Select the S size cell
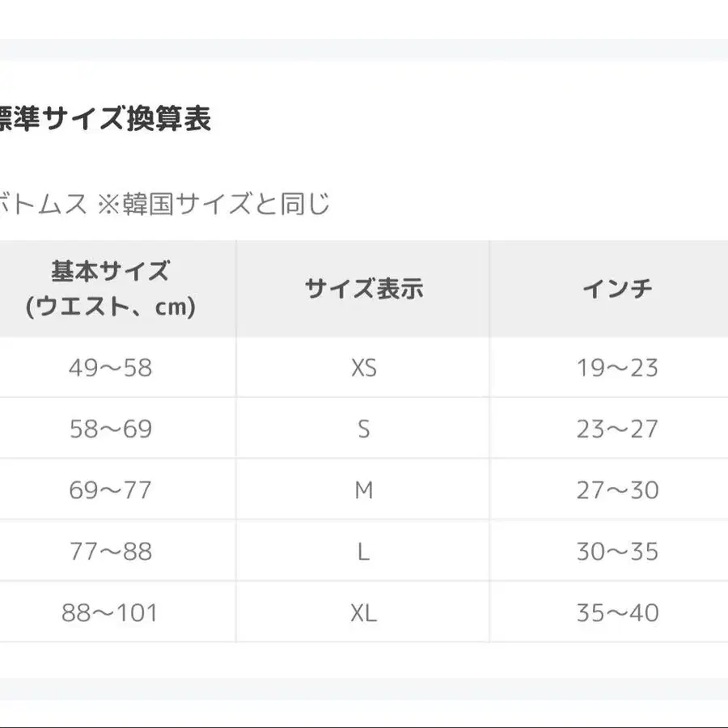Viewport: 728px width, 728px height. coord(364,429)
